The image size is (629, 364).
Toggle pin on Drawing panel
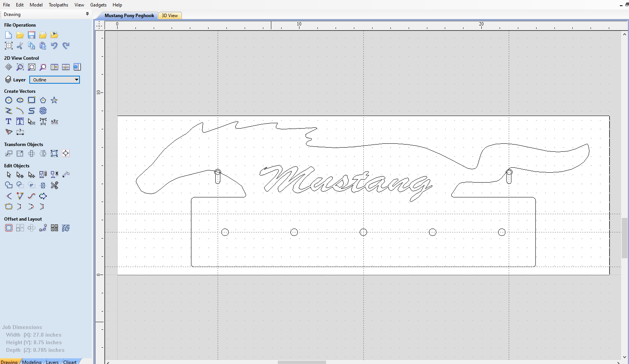pos(87,14)
